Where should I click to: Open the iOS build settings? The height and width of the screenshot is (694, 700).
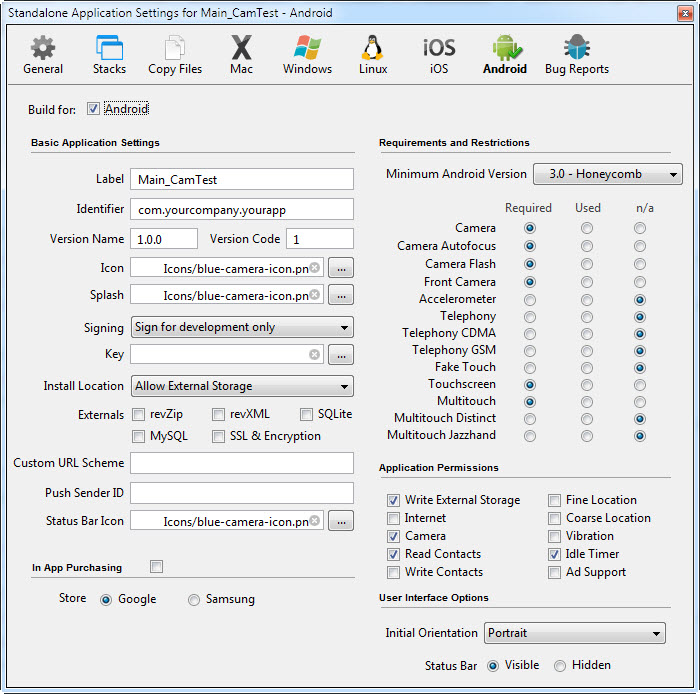click(x=439, y=55)
